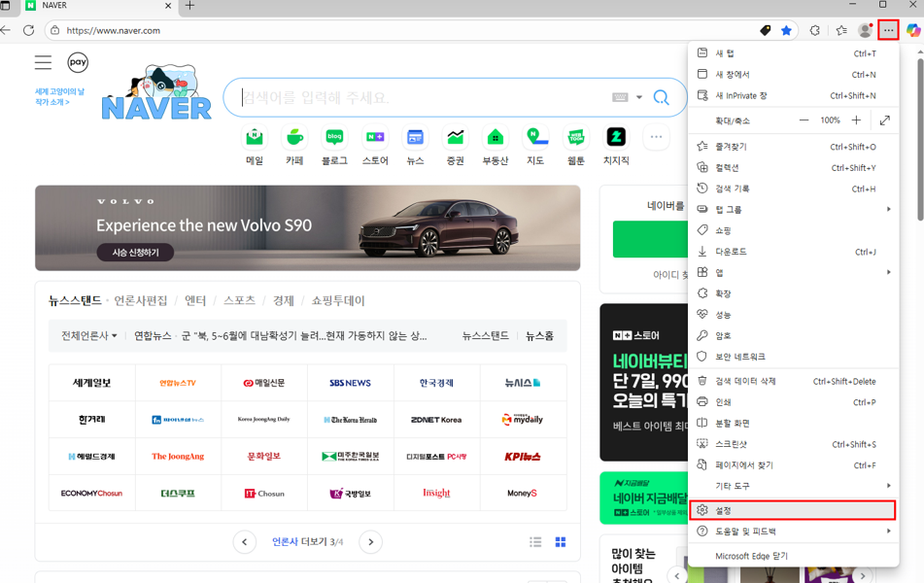Viewport: 924px width, 583px height.
Task: Click the Edge Settings and more (…) button
Action: click(x=888, y=30)
